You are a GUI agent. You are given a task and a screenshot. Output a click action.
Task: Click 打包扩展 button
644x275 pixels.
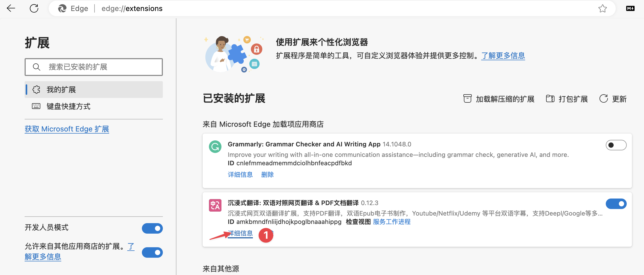(x=567, y=99)
